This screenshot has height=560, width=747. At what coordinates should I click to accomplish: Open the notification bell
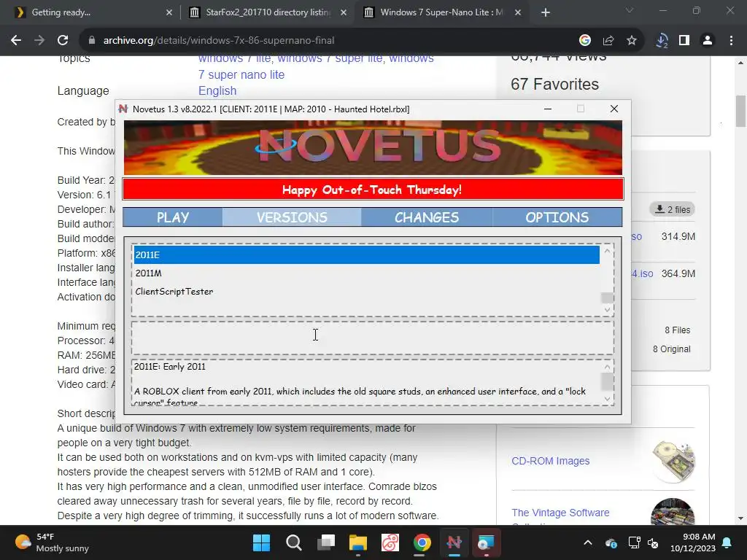coord(727,542)
